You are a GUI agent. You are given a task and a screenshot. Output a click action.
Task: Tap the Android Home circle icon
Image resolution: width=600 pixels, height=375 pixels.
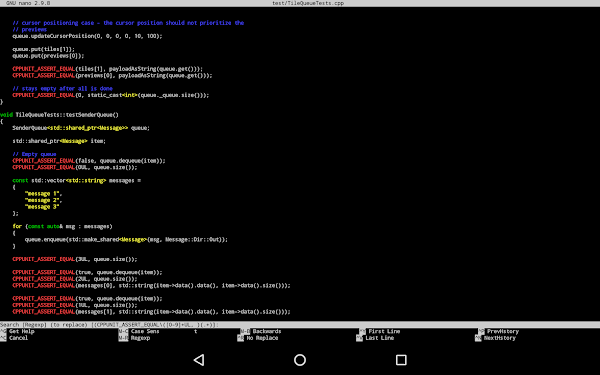pyautogui.click(x=300, y=360)
